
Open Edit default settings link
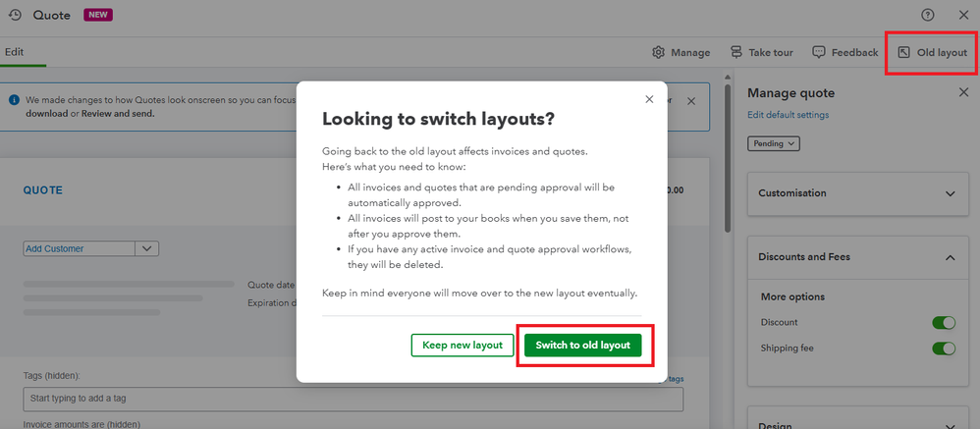788,115
